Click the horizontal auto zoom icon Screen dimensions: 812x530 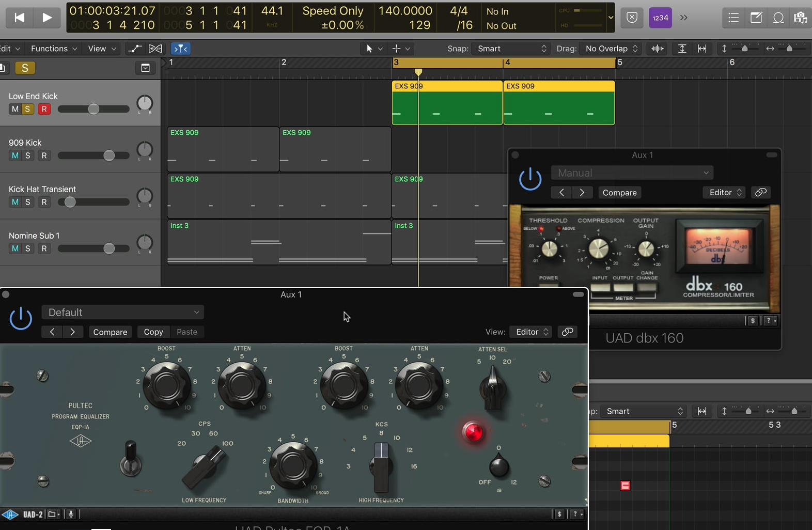pyautogui.click(x=702, y=49)
